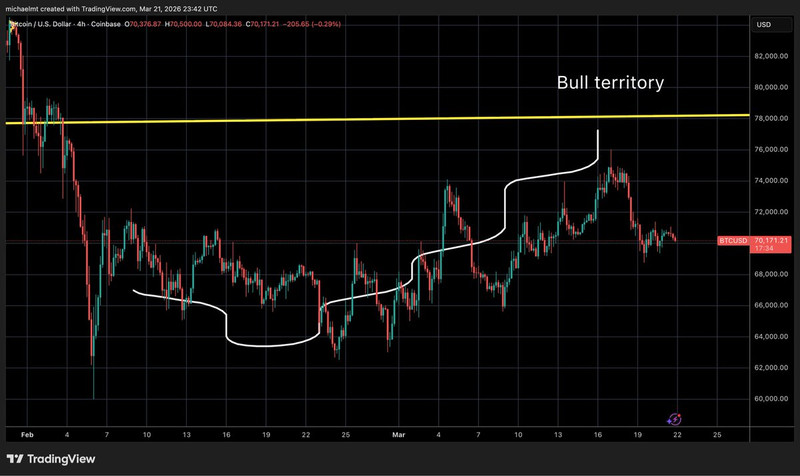Click the "Bull territory" text annotation
Image resolution: width=800 pixels, height=476 pixels.
[x=610, y=83]
